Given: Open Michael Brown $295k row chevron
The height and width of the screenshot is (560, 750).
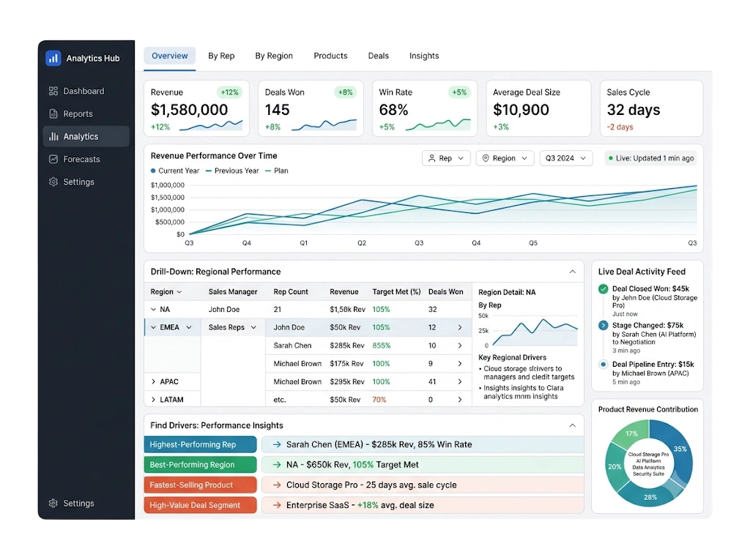Looking at the screenshot, I should click(x=460, y=381).
